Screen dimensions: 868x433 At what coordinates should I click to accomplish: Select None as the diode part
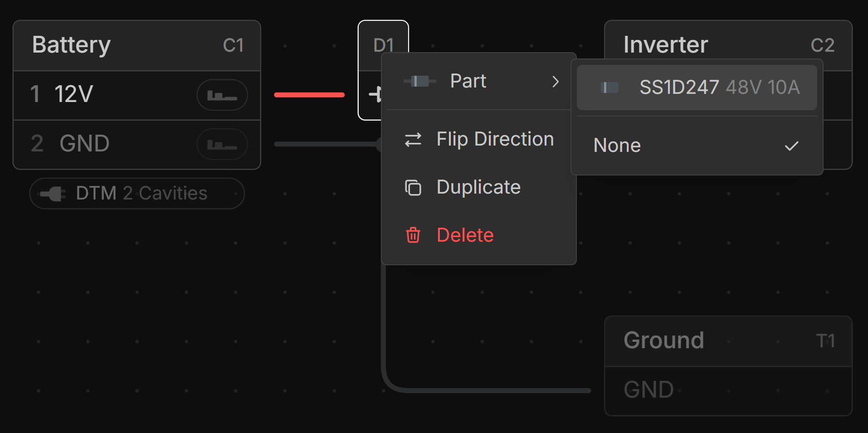tap(617, 146)
